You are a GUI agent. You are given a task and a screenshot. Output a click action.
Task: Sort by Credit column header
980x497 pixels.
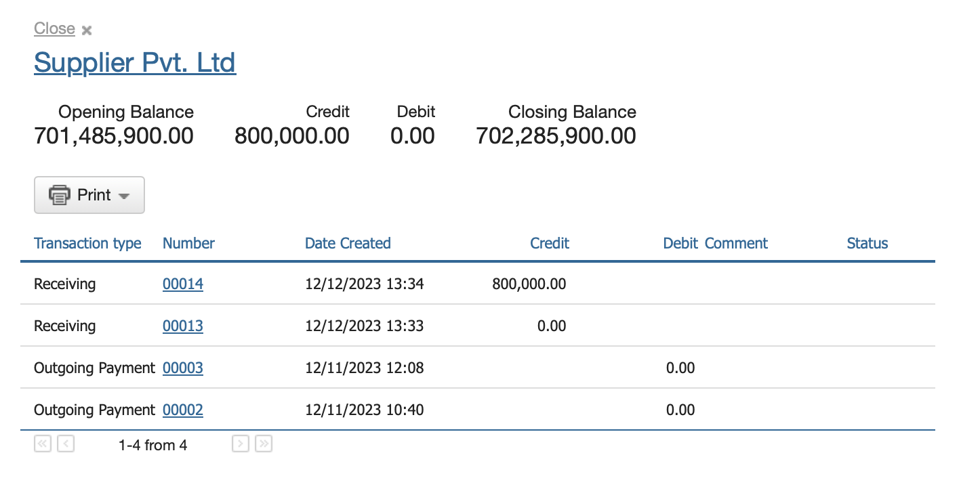click(550, 243)
